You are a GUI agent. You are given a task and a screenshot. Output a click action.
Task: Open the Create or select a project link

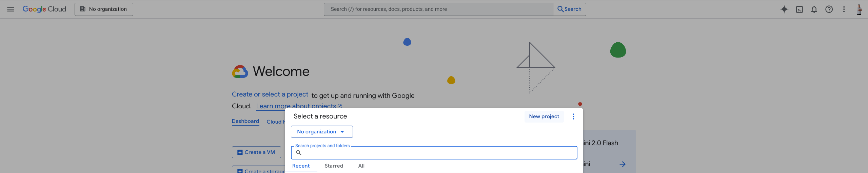[x=270, y=94]
